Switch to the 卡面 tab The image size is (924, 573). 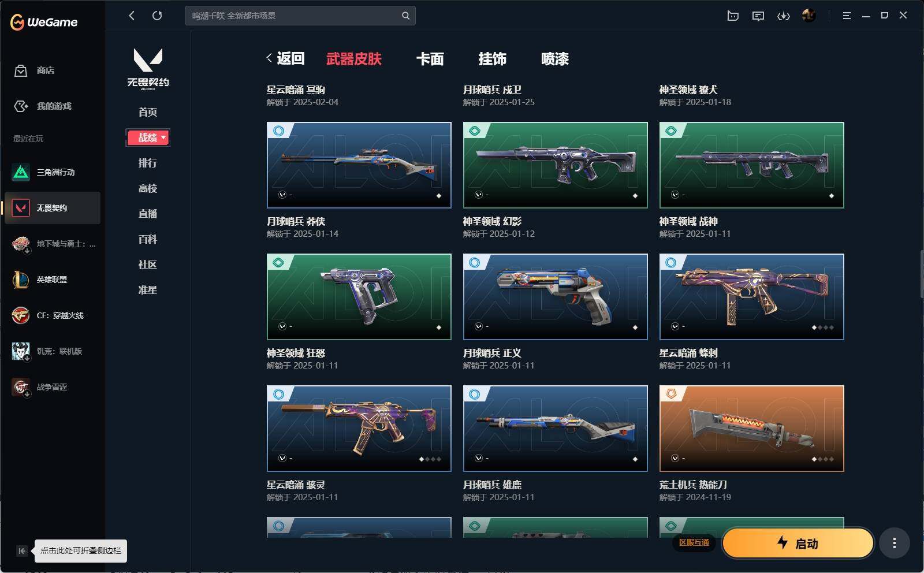click(430, 59)
